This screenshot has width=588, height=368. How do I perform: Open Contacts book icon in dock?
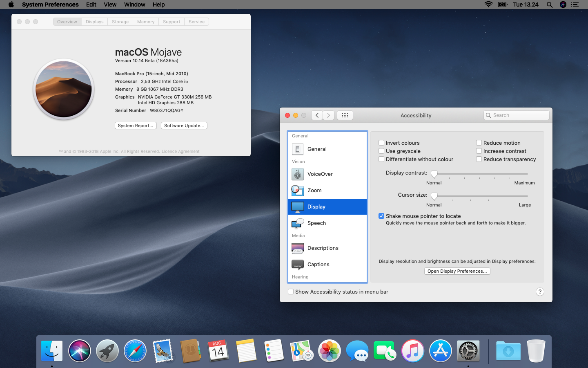[x=191, y=351]
